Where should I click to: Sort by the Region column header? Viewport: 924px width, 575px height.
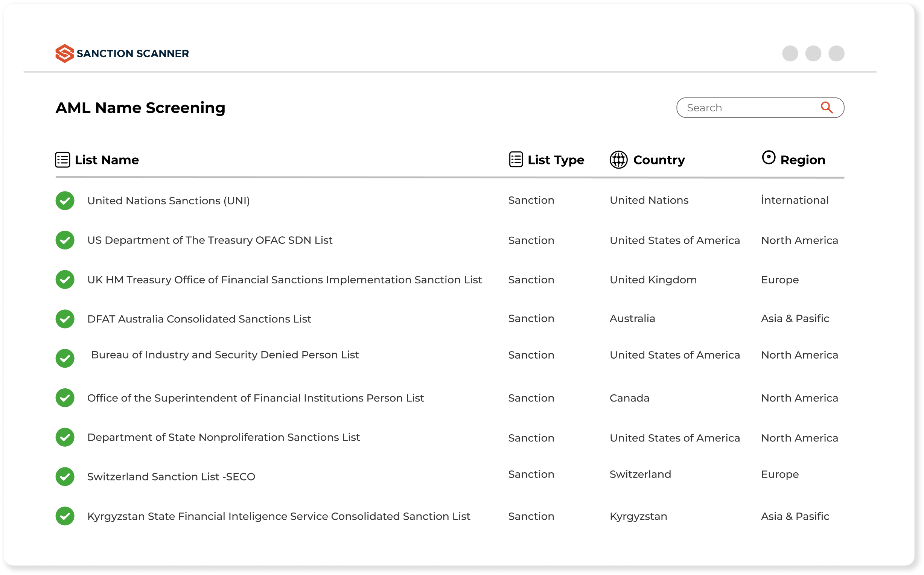(803, 160)
